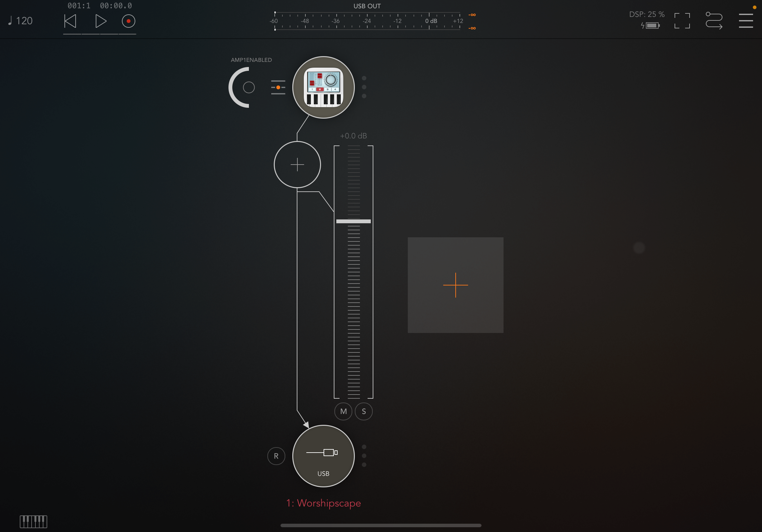762x532 pixels.
Task: Rewind to the beginning of the timeline
Action: (x=70, y=21)
